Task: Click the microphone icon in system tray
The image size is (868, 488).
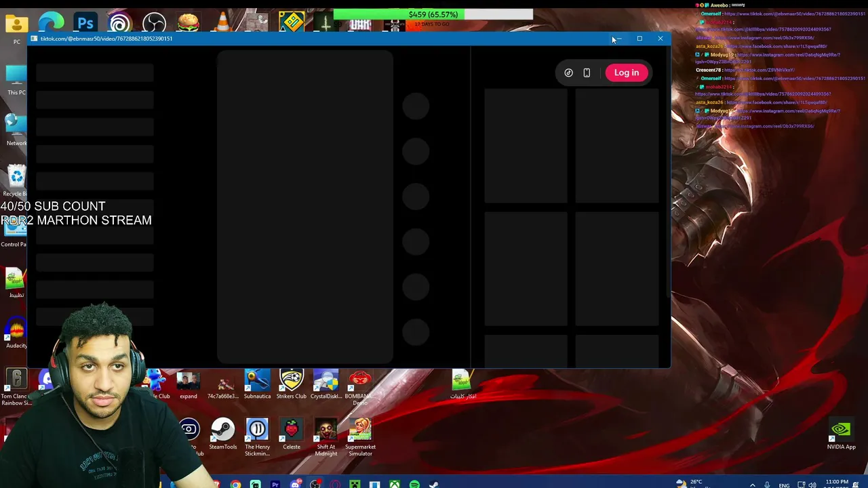Action: pyautogui.click(x=767, y=485)
